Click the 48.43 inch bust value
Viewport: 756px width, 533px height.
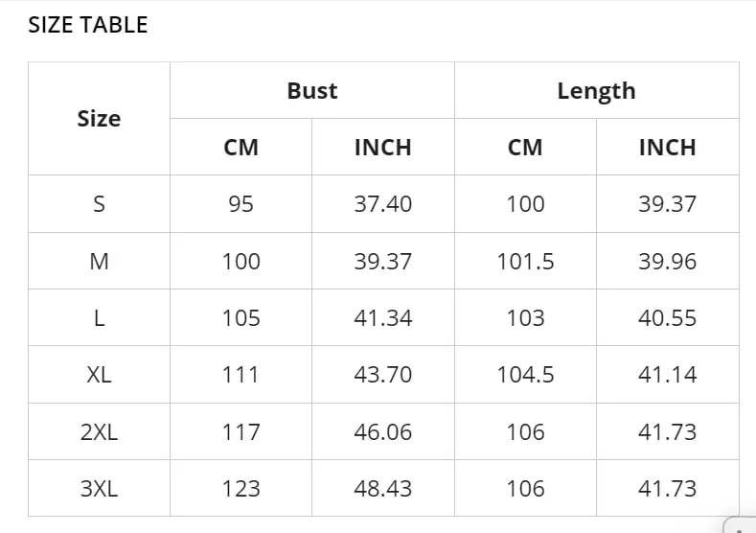click(382, 489)
